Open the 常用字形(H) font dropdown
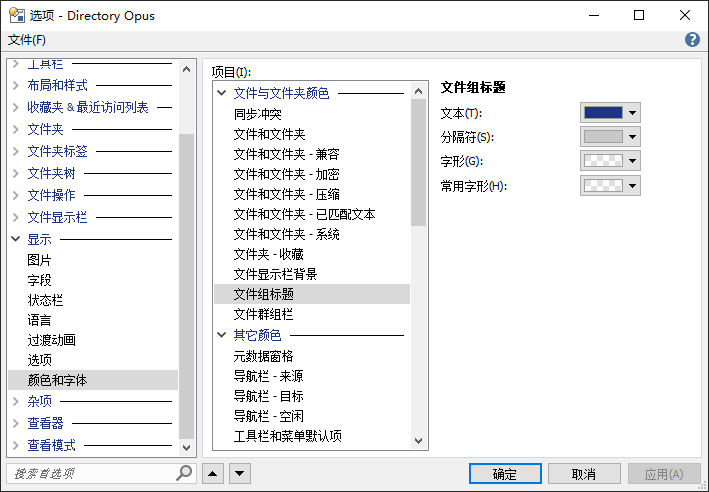 (x=610, y=185)
